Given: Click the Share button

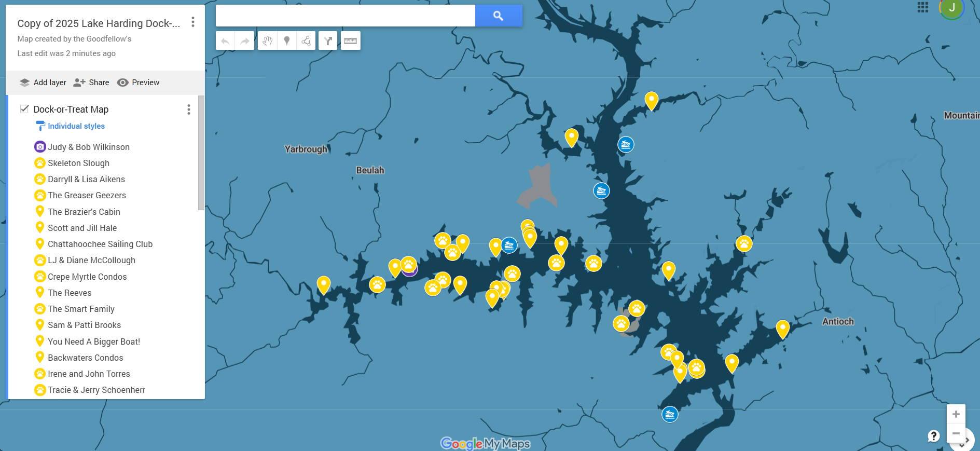Looking at the screenshot, I should pos(91,83).
